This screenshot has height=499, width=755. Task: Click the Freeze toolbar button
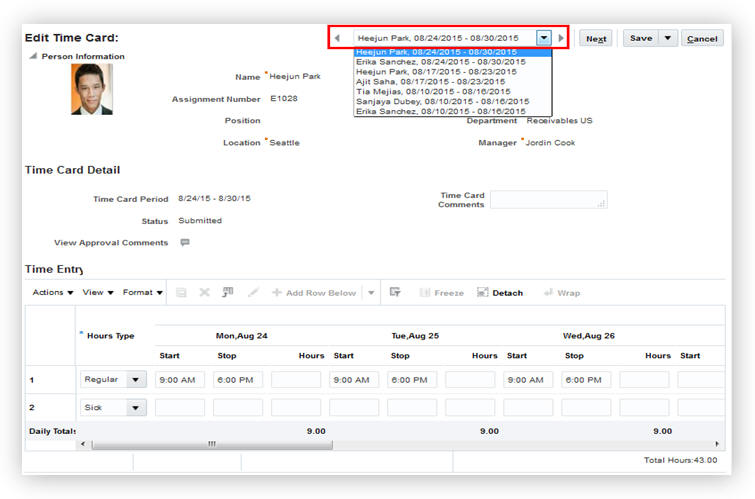442,293
